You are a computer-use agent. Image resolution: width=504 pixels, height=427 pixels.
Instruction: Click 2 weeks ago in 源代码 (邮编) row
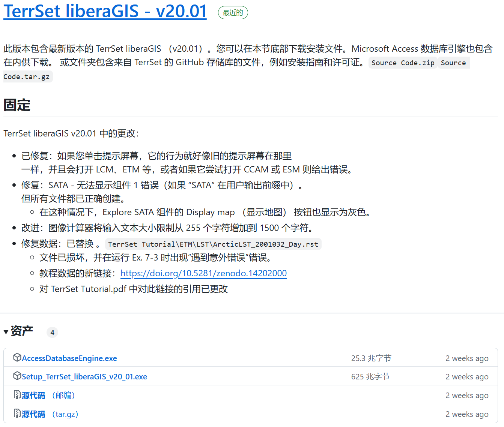tap(467, 396)
